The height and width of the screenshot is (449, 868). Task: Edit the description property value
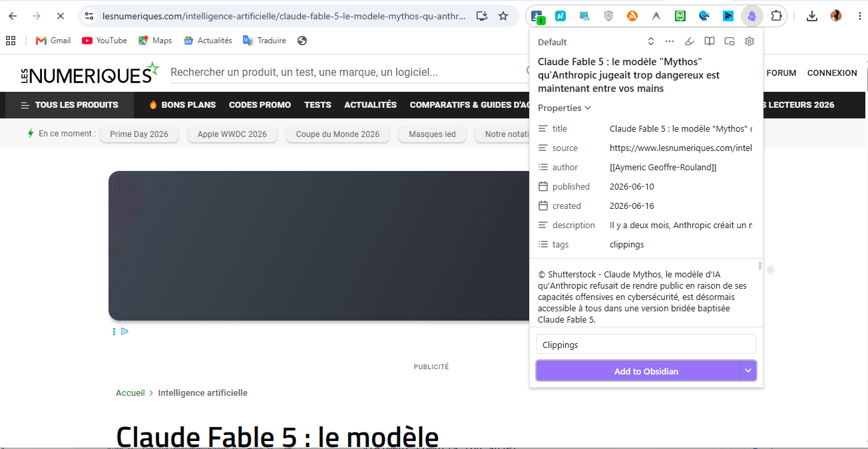click(681, 225)
